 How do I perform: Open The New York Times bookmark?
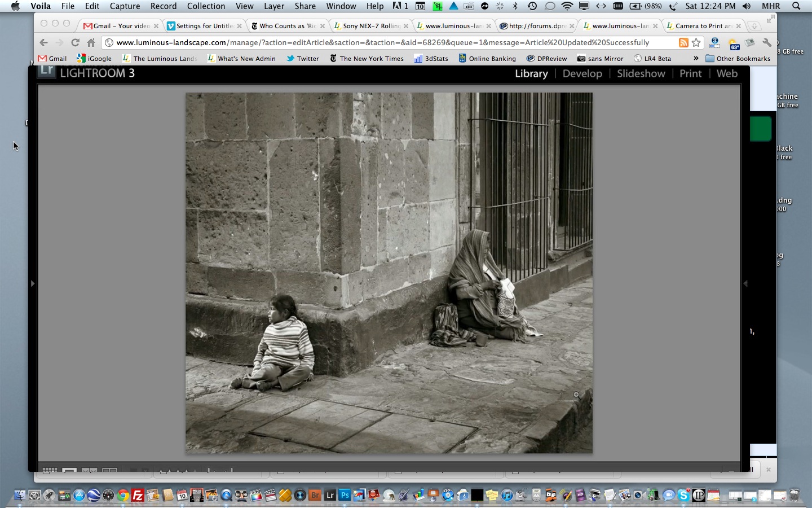click(x=367, y=58)
